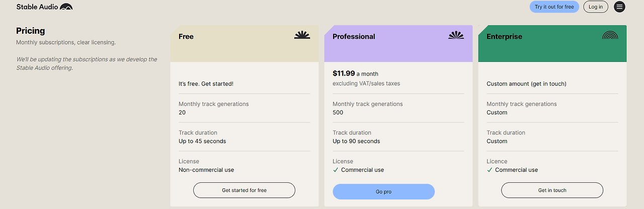Click the Get in touch button
The image size is (644, 209).
[552, 190]
